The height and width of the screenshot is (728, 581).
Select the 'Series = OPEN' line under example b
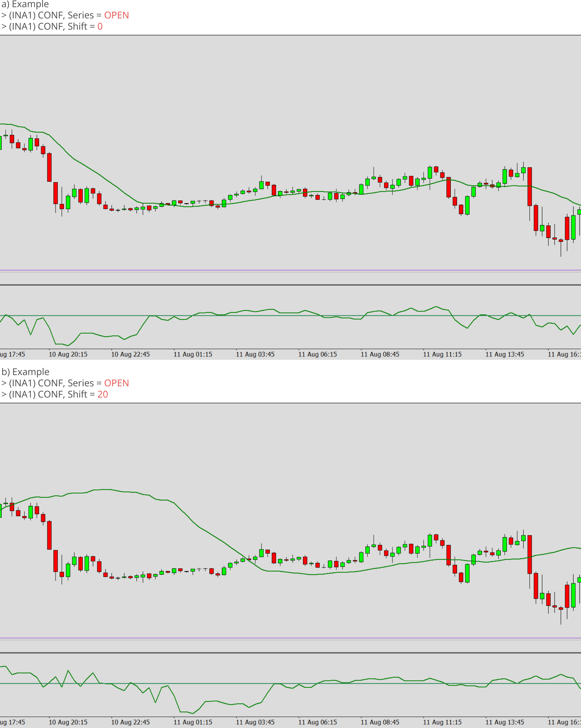pos(65,383)
